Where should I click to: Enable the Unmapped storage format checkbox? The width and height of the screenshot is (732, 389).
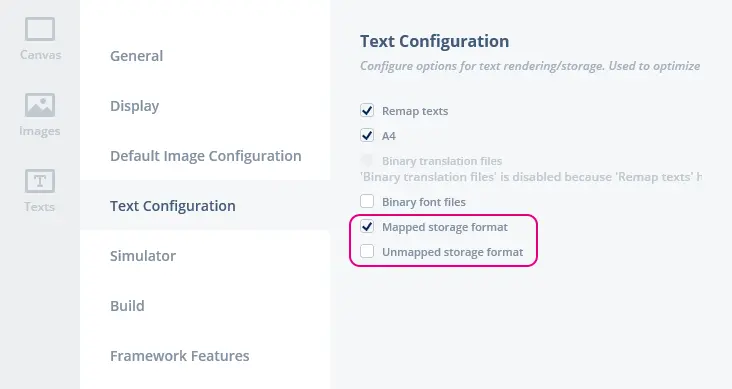pyautogui.click(x=367, y=251)
